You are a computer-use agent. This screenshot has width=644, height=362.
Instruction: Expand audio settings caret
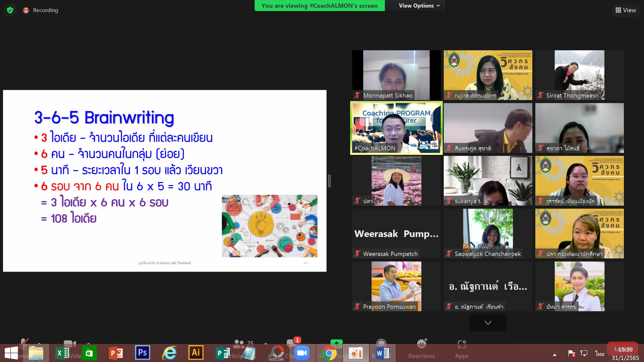click(39, 344)
